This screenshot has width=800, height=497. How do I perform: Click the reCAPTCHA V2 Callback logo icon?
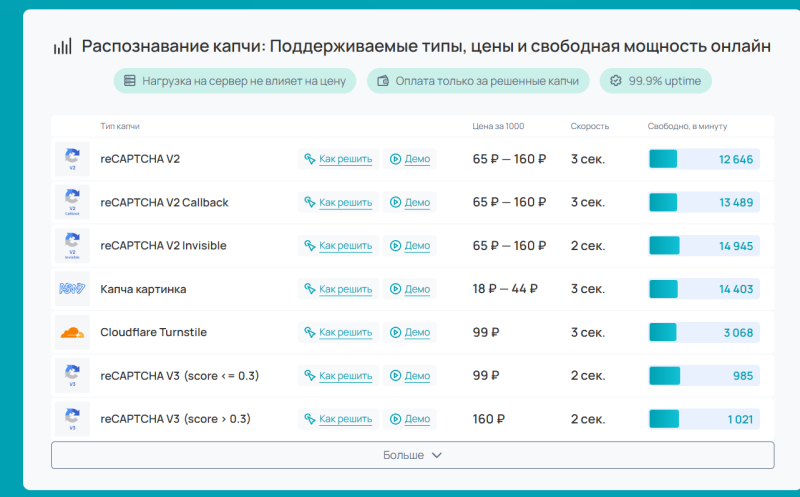(x=72, y=203)
